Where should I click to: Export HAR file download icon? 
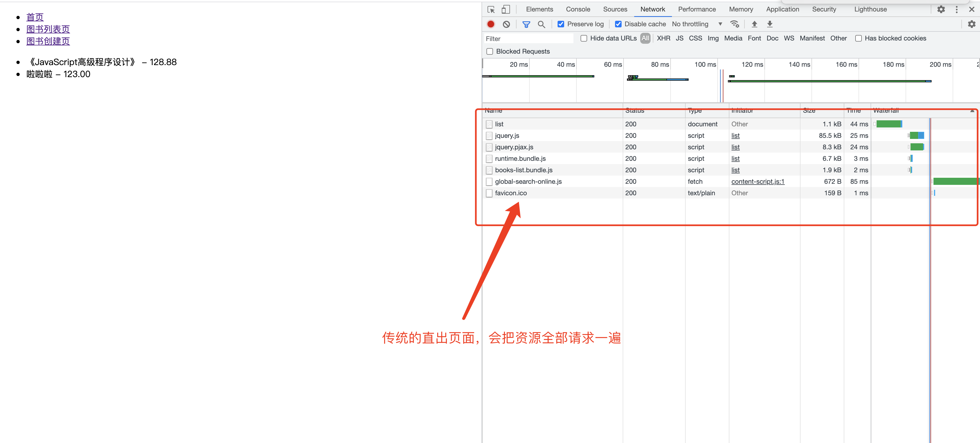point(770,24)
